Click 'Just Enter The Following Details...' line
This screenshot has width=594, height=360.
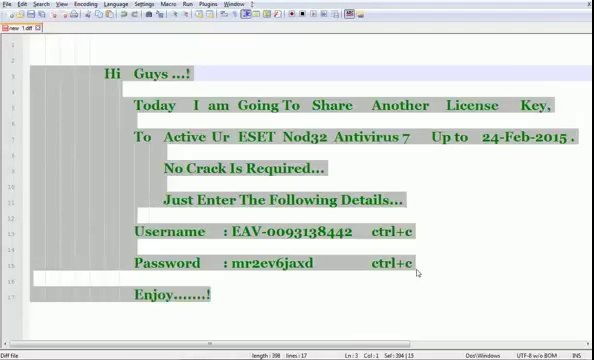tap(283, 200)
